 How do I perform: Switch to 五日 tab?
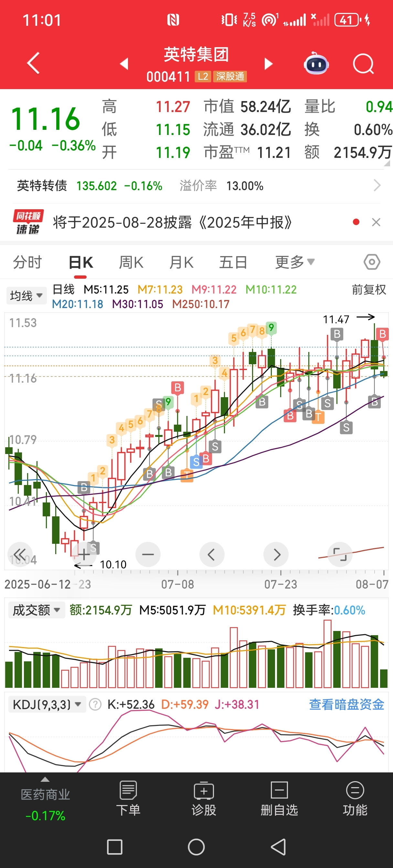(233, 262)
